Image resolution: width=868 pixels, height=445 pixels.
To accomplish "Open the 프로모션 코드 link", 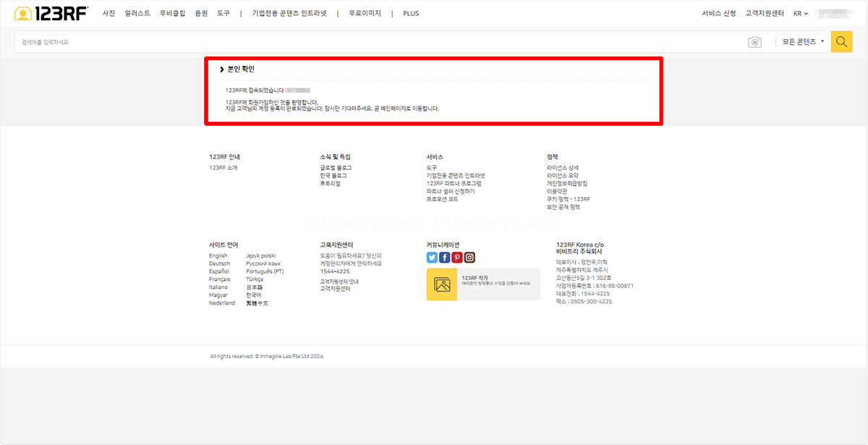I will pyautogui.click(x=443, y=199).
